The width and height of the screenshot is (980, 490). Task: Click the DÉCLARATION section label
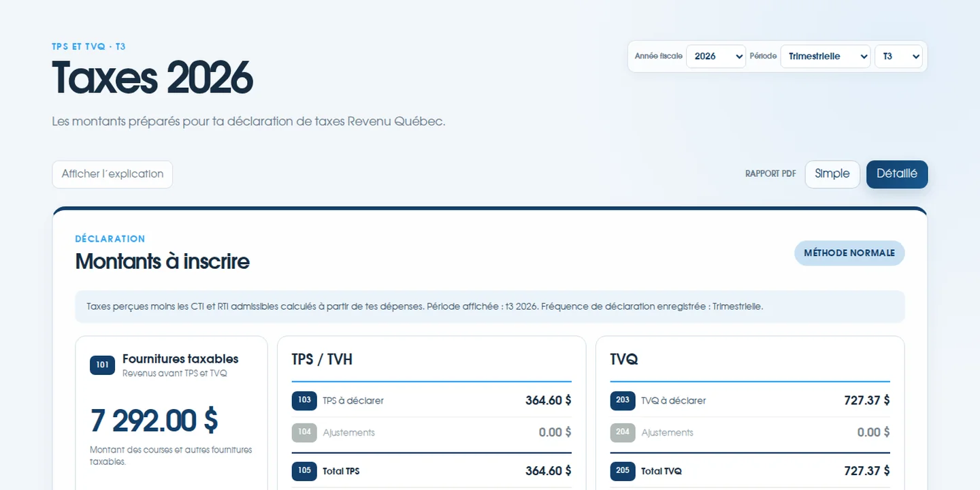click(110, 239)
